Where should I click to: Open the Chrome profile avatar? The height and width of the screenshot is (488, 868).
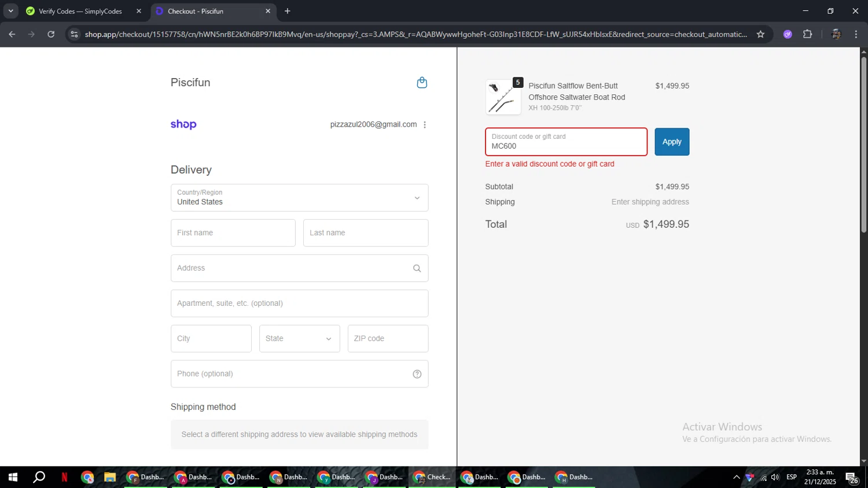836,34
